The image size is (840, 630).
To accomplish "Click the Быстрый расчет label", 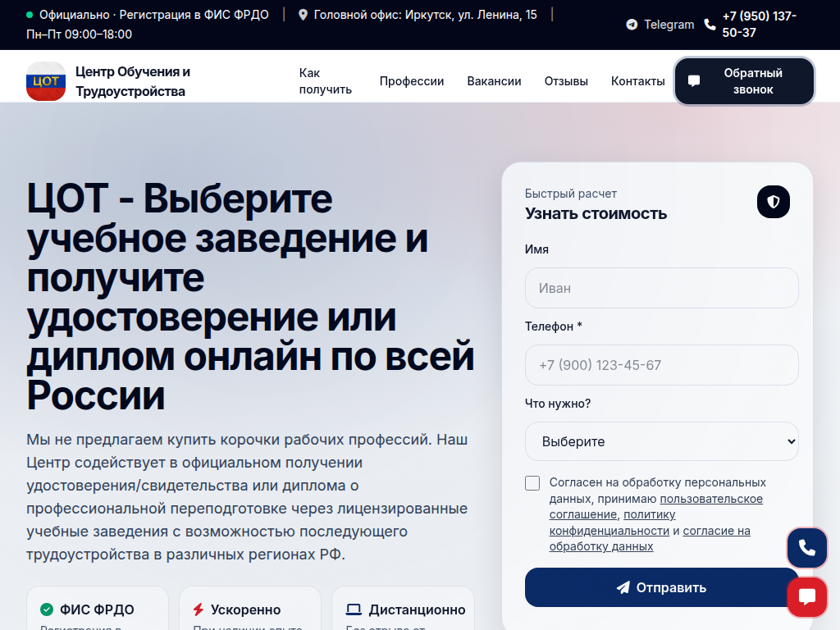I will (x=571, y=194).
